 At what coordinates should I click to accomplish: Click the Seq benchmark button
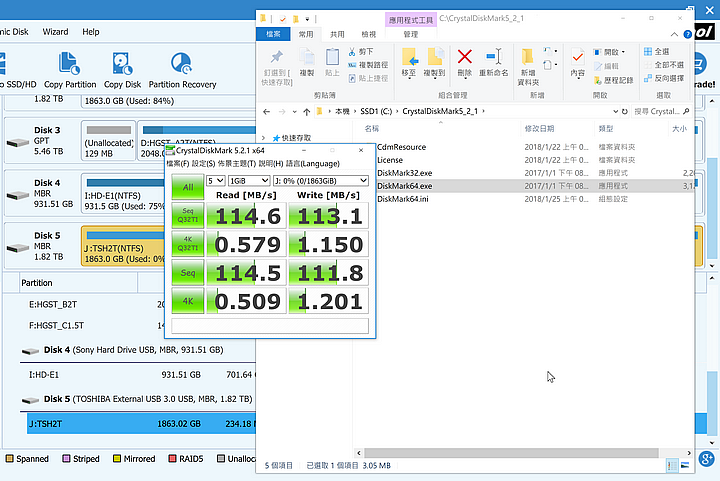(188, 273)
